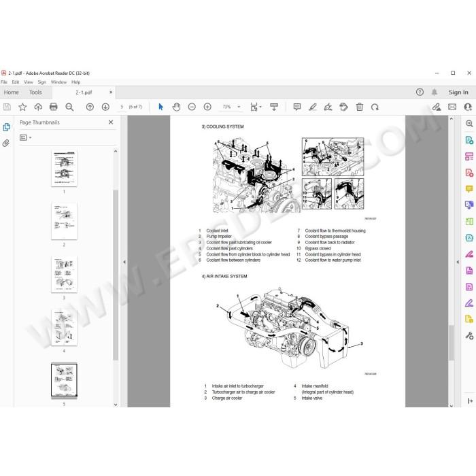This screenshot has width=476, height=476.
Task: Choose the arrow Selection tool
Action: (x=161, y=107)
